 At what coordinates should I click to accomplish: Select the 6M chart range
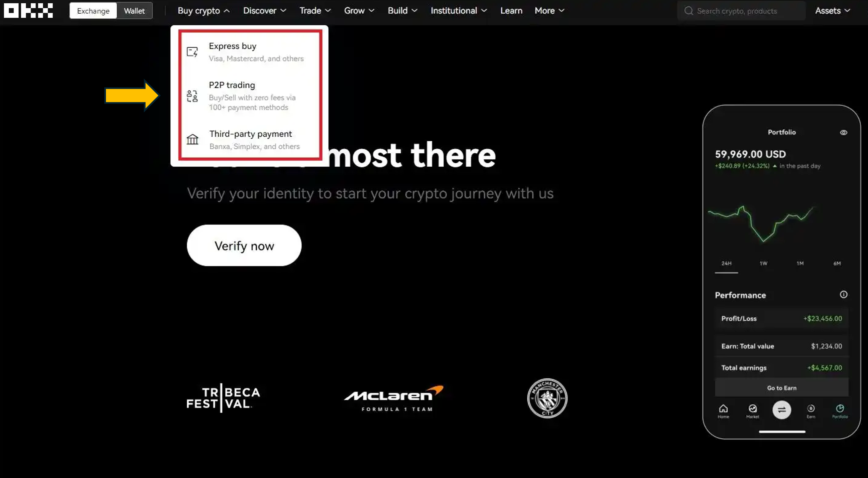click(x=837, y=264)
